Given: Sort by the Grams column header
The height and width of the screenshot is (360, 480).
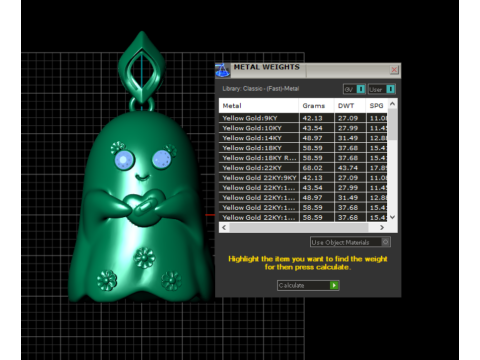Looking at the screenshot, I should pos(316,106).
